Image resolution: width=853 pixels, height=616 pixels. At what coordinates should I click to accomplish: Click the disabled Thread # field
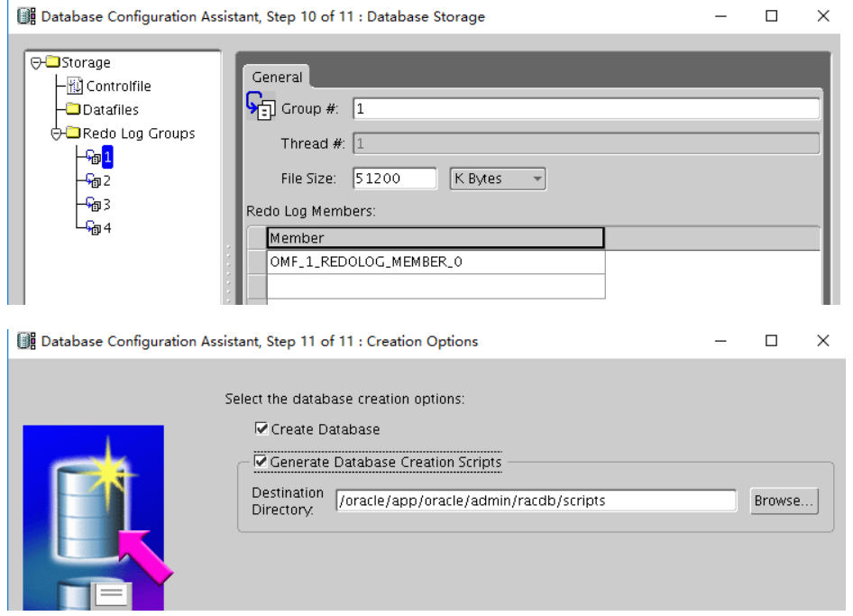click(586, 143)
